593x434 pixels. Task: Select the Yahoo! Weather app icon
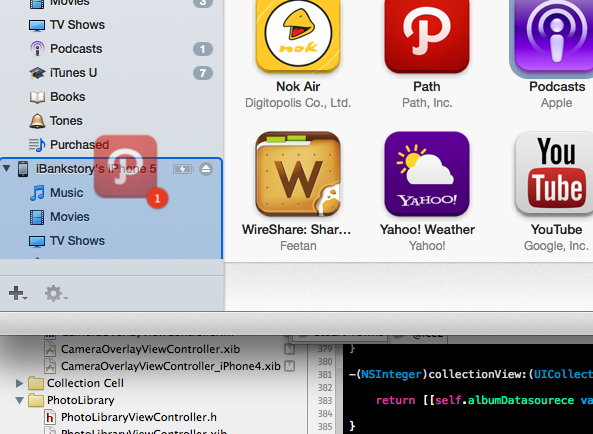pyautogui.click(x=427, y=174)
